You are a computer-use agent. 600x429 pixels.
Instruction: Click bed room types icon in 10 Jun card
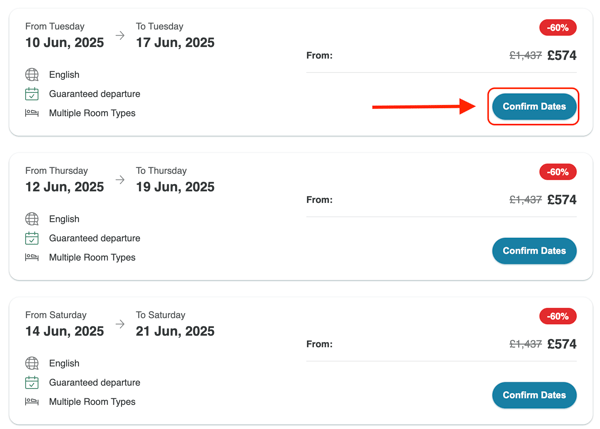pos(32,113)
